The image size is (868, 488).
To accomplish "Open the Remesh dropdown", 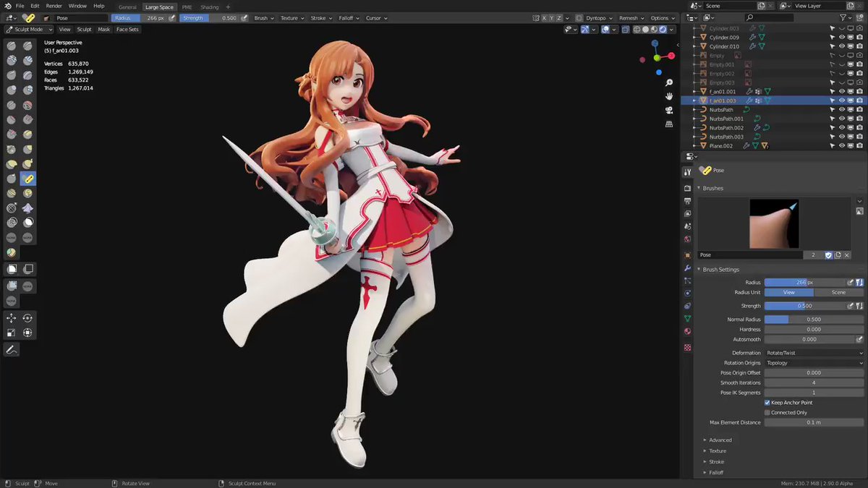I will point(631,18).
